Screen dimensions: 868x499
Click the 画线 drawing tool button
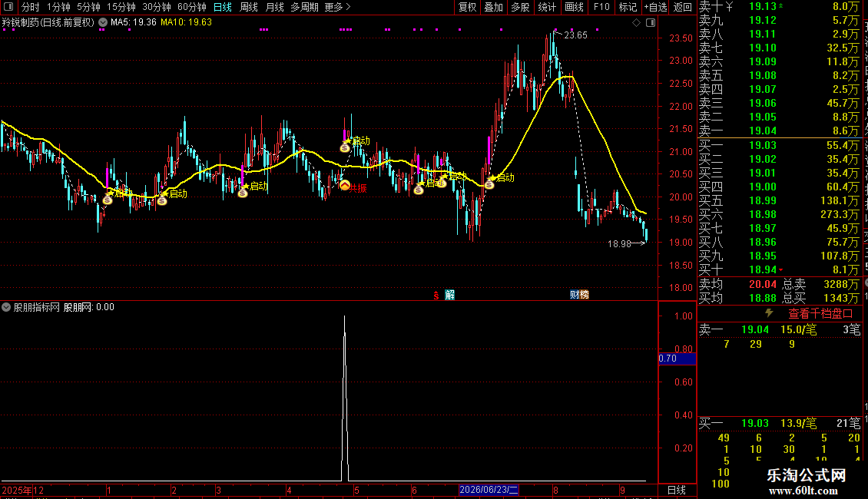[574, 7]
